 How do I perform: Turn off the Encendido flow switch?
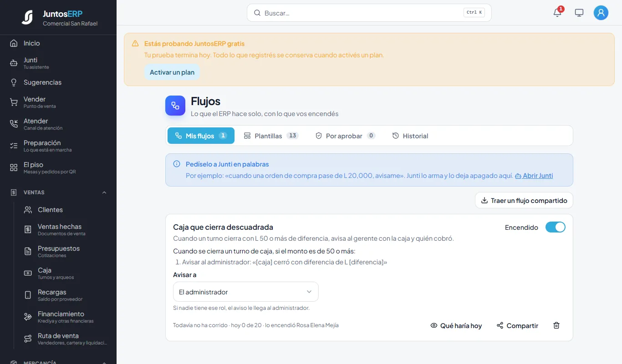(556, 227)
